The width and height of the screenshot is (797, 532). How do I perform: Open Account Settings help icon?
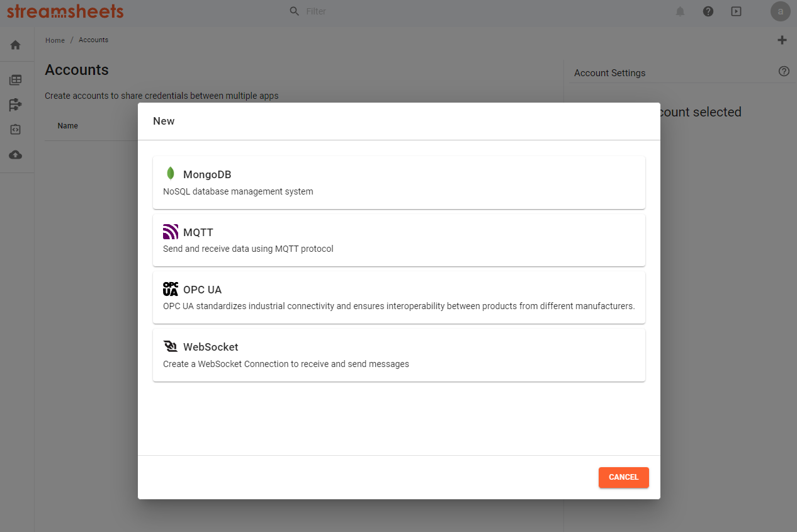coord(784,71)
